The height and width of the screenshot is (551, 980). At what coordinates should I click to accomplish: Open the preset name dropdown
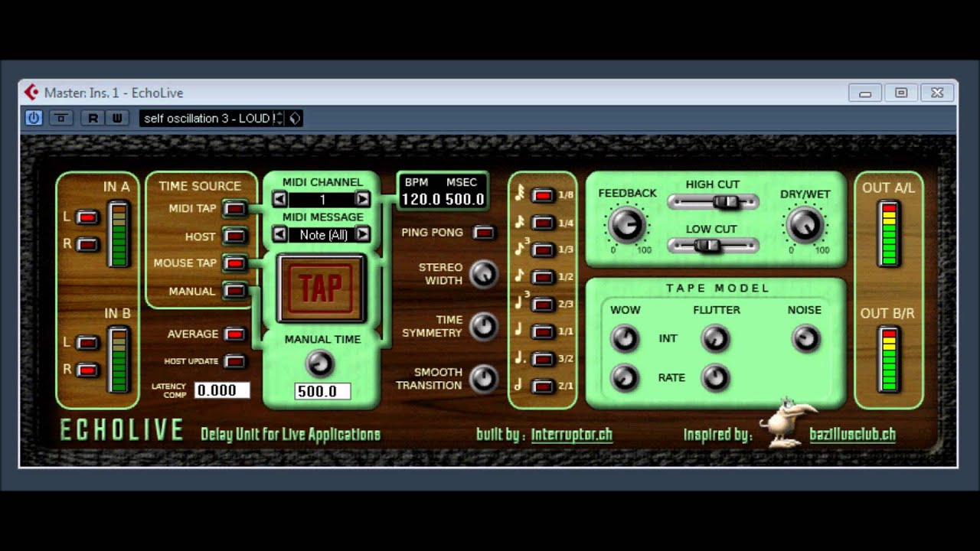tap(206, 118)
